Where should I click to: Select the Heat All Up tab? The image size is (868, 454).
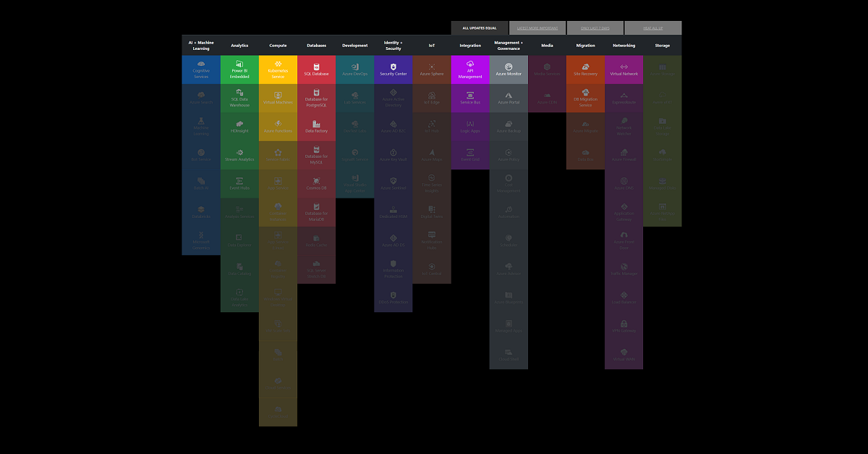pyautogui.click(x=652, y=28)
